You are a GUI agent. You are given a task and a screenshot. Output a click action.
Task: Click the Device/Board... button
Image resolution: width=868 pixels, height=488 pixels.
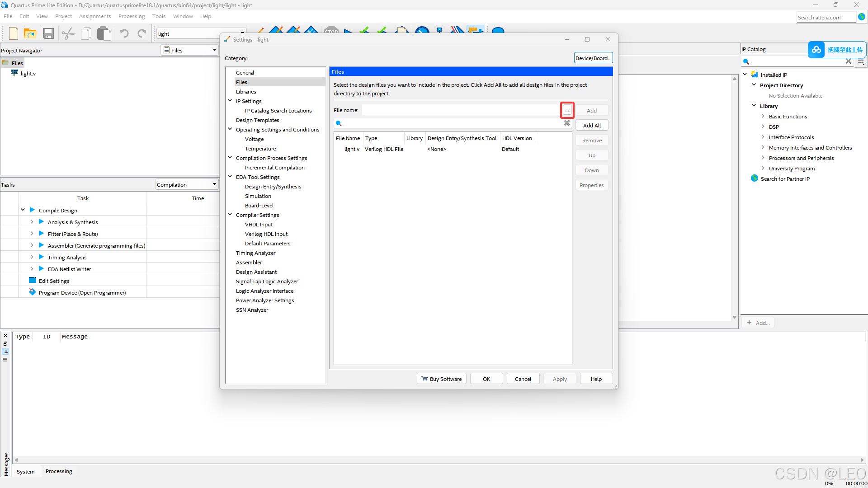click(x=593, y=58)
